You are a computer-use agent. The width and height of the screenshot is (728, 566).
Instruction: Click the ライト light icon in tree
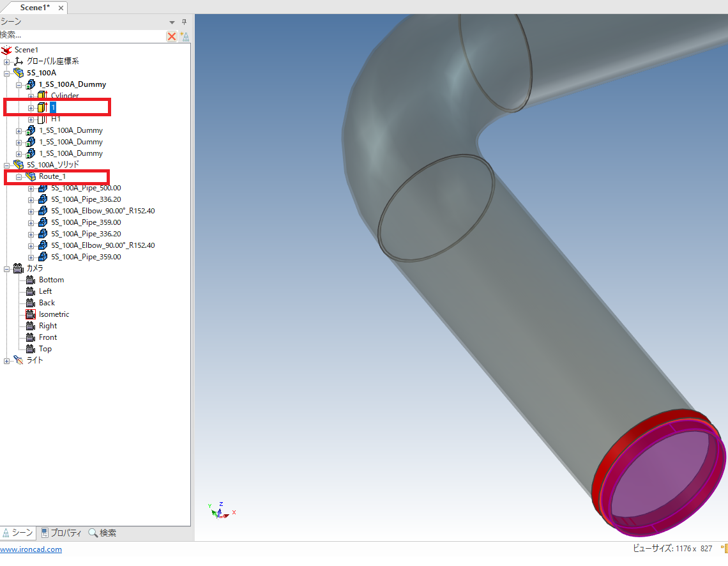pos(19,360)
